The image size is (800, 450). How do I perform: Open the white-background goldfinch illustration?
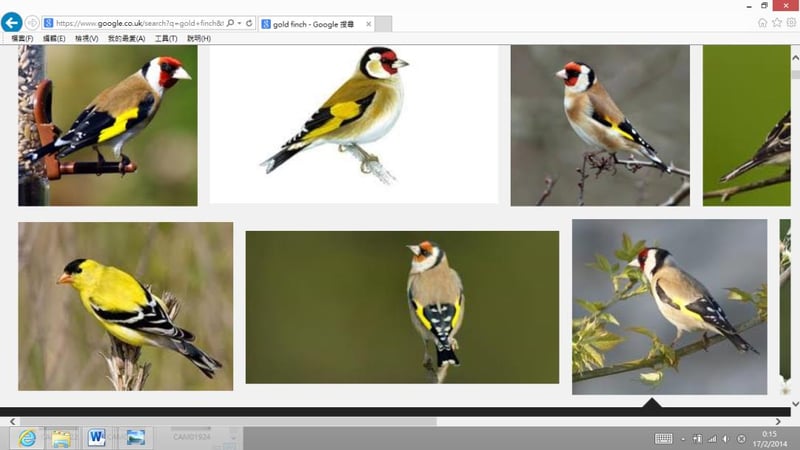353,124
